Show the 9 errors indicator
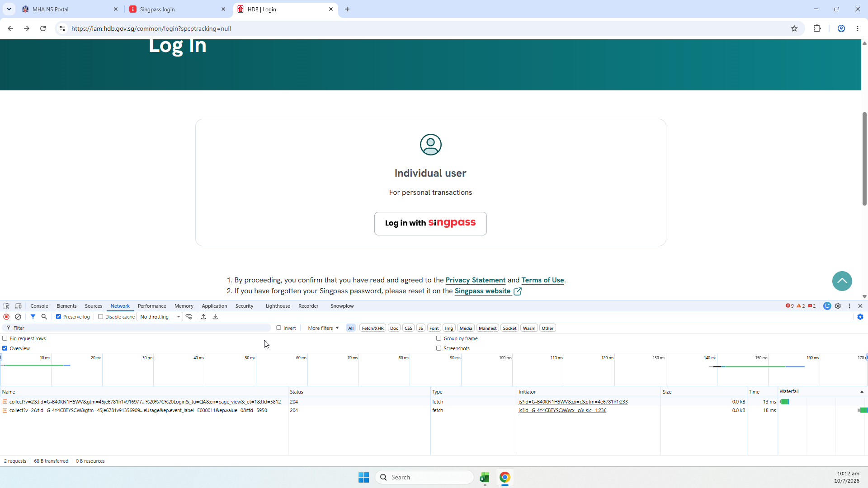The width and height of the screenshot is (868, 488). pyautogui.click(x=790, y=306)
